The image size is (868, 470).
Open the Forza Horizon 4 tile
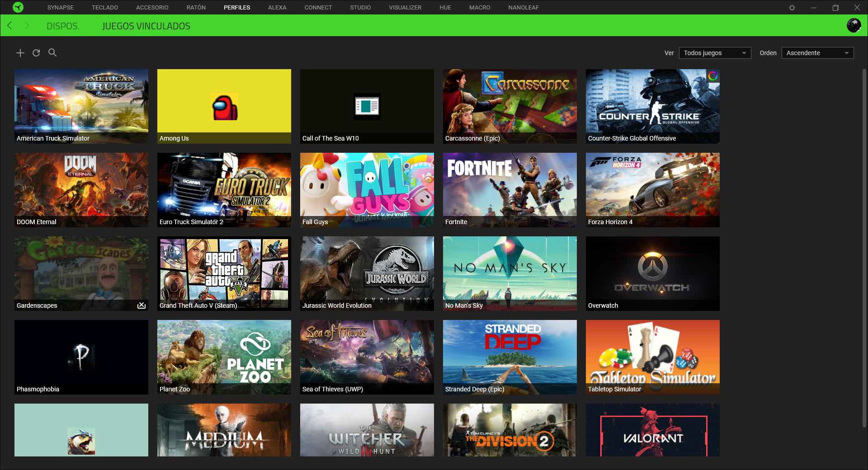pyautogui.click(x=653, y=190)
